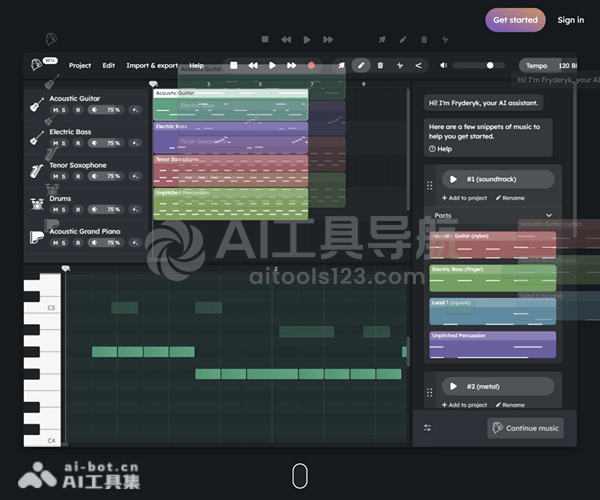
Task: Click the Tenor Saxophone clip in arrangement
Action: click(x=231, y=171)
